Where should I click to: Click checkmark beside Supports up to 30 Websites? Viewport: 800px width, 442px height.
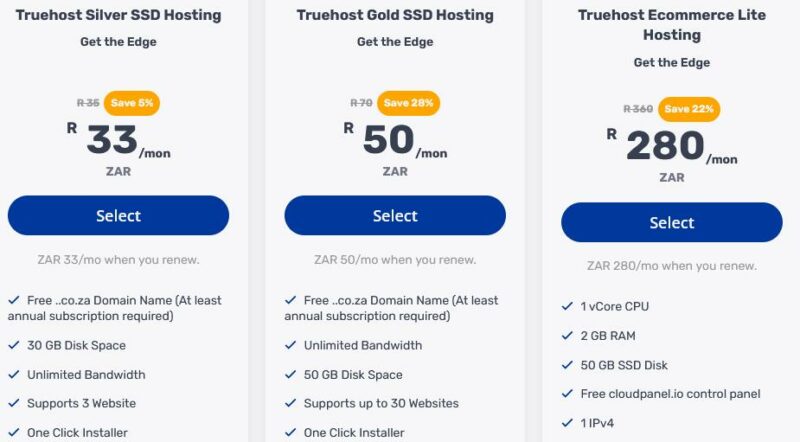click(290, 403)
